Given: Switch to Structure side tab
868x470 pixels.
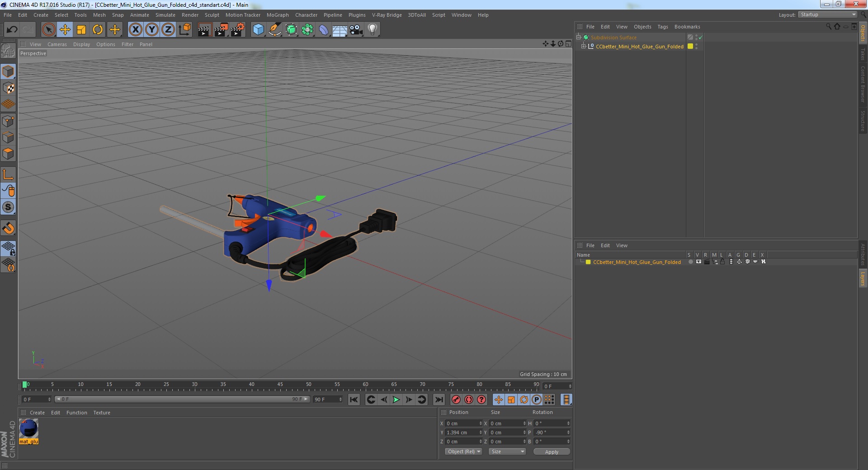Looking at the screenshot, I should (863, 121).
